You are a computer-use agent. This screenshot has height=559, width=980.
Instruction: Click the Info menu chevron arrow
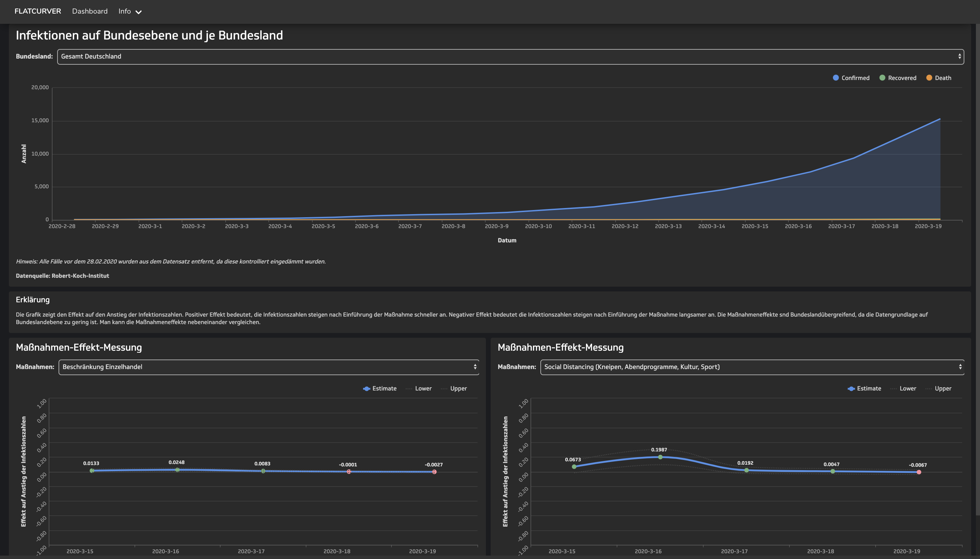pyautogui.click(x=139, y=12)
